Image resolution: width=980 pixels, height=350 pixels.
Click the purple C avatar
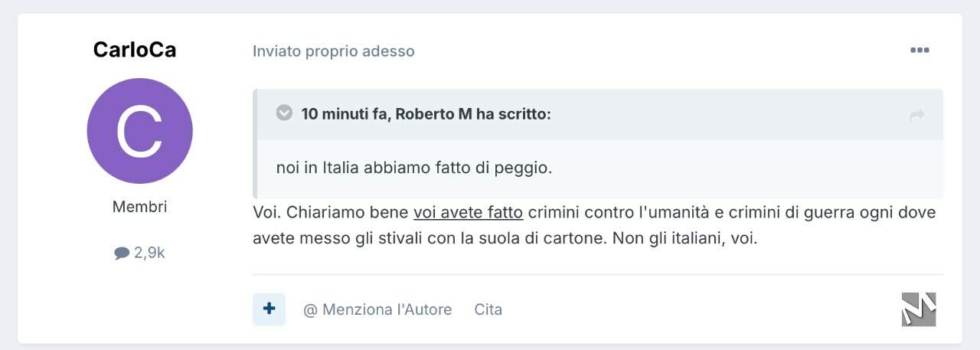pyautogui.click(x=139, y=131)
